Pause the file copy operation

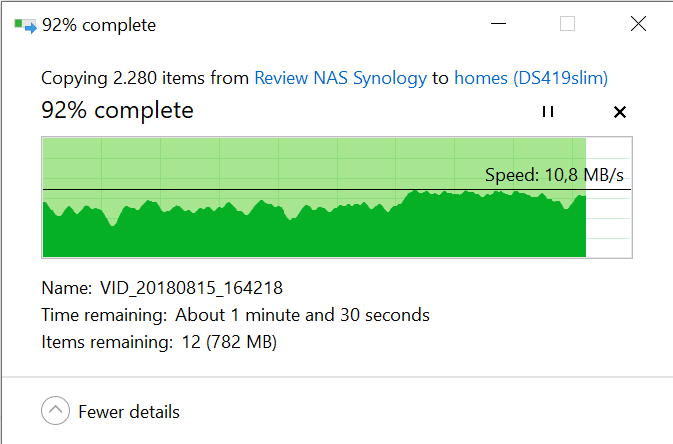(x=548, y=112)
